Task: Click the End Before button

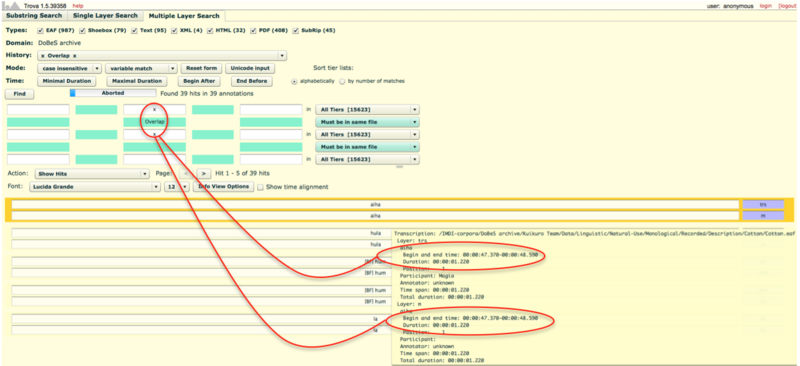Action: (251, 81)
